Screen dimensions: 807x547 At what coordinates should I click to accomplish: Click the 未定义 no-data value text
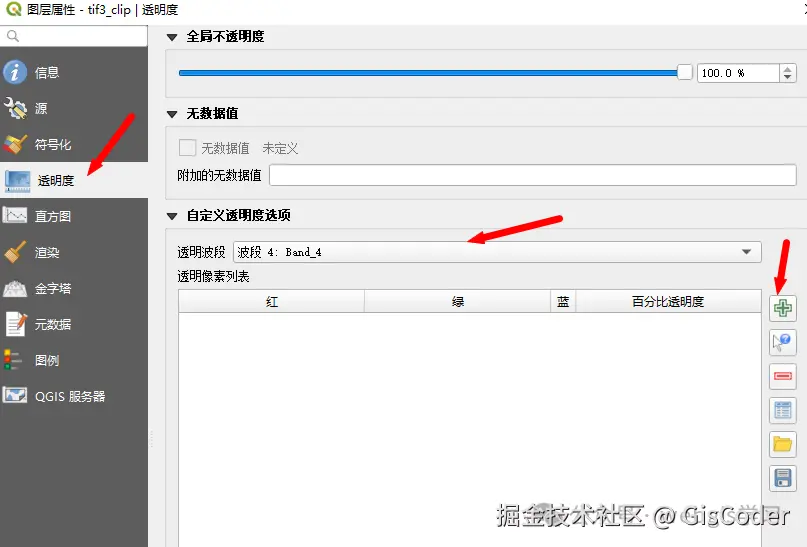(280, 149)
